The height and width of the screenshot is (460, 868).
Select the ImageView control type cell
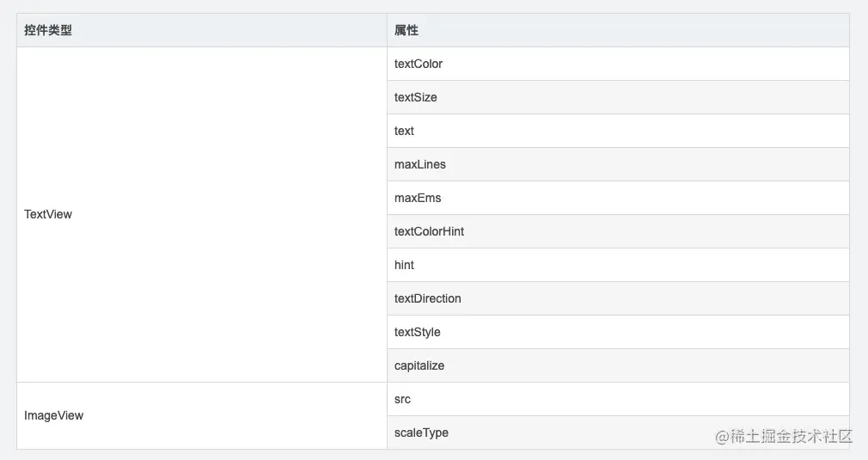pyautogui.click(x=54, y=415)
